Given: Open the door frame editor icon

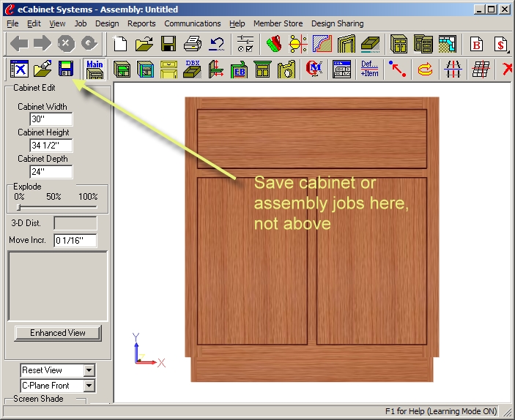Looking at the screenshot, I should 347,44.
